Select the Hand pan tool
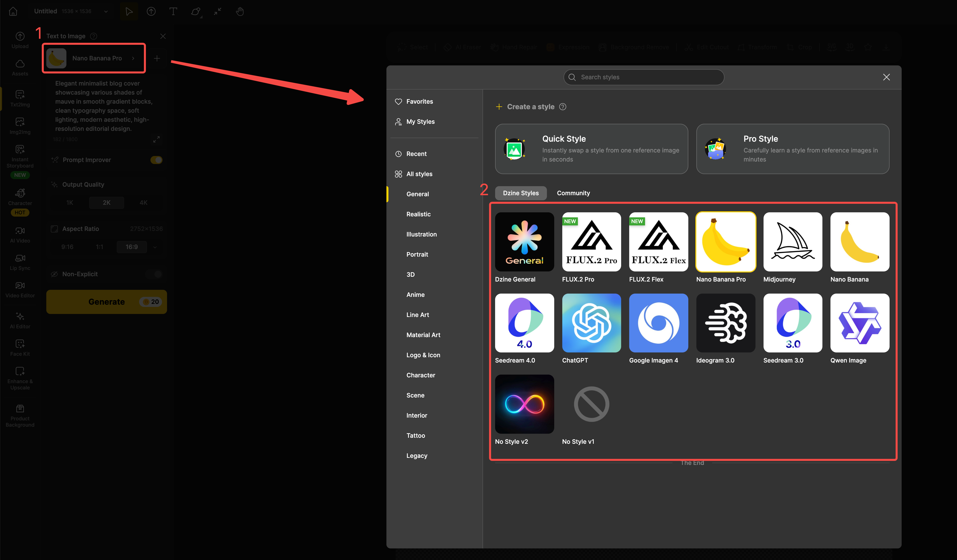This screenshot has height=560, width=957. pyautogui.click(x=240, y=11)
